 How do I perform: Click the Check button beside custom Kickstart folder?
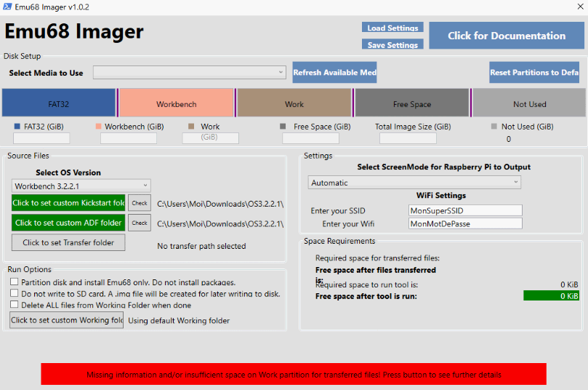point(140,203)
